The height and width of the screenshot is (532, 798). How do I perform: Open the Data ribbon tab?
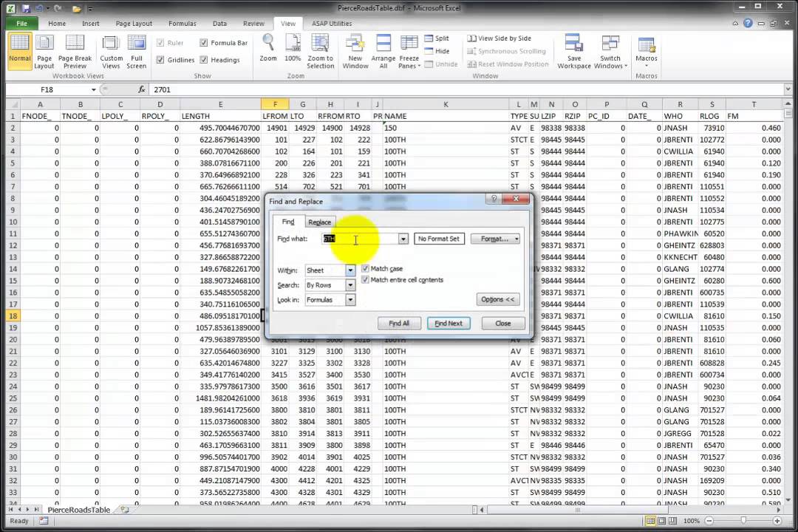click(x=220, y=24)
